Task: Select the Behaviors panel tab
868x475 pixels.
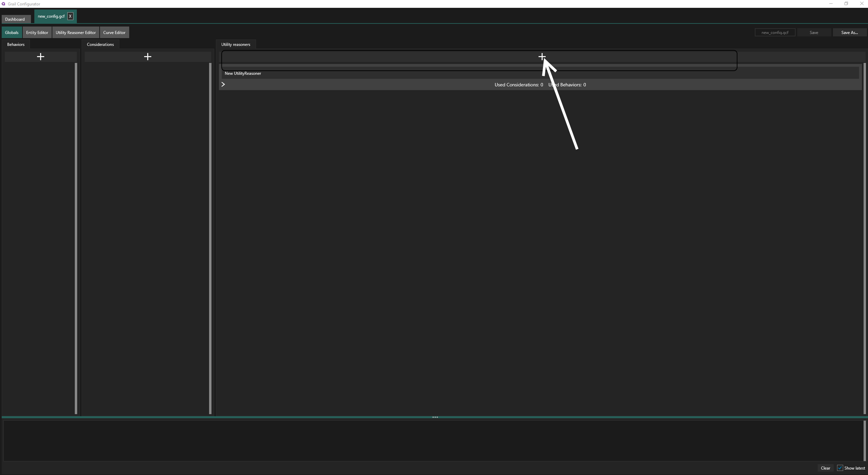Action: tap(16, 45)
